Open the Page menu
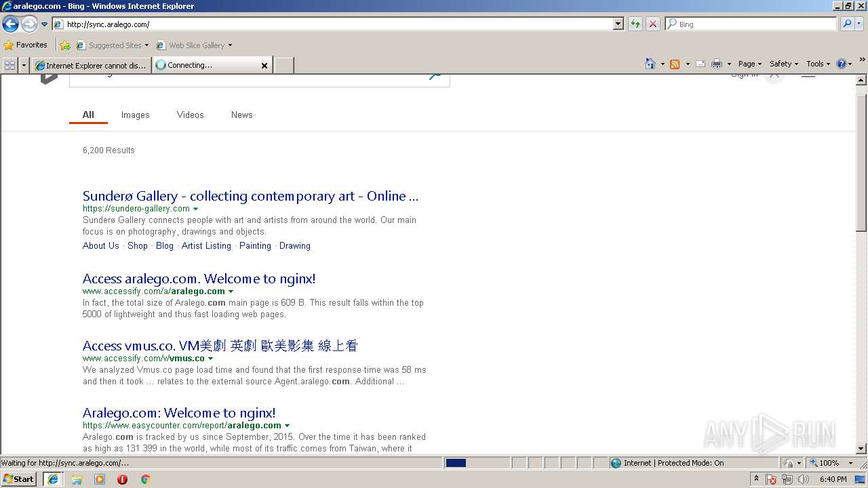Image resolution: width=868 pixels, height=488 pixels. pyautogui.click(x=750, y=64)
